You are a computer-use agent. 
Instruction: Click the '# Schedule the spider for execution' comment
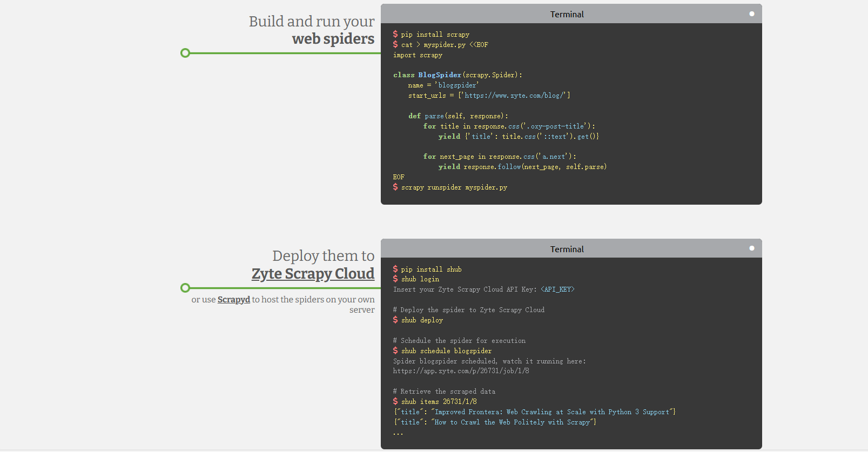click(459, 341)
